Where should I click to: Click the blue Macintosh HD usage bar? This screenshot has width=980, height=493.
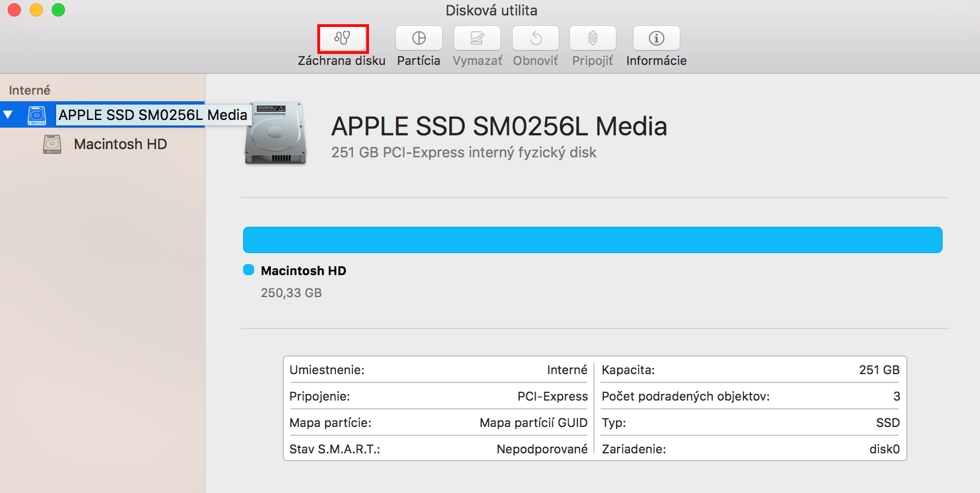point(593,240)
